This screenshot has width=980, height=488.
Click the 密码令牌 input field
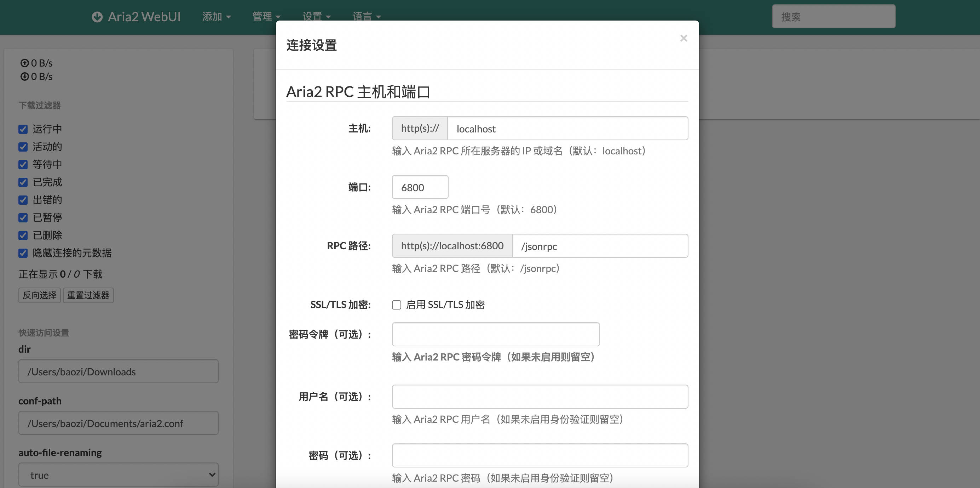[x=496, y=334]
